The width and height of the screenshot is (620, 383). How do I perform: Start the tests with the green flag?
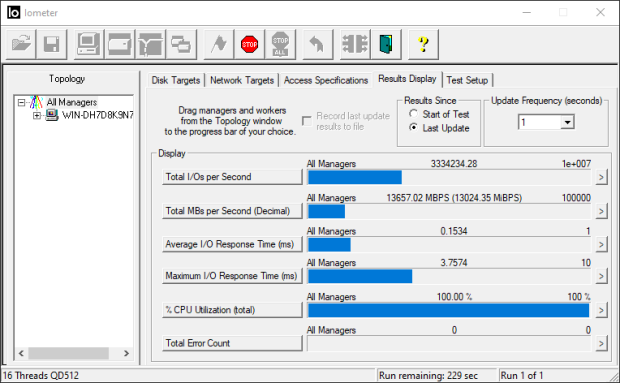pos(219,44)
